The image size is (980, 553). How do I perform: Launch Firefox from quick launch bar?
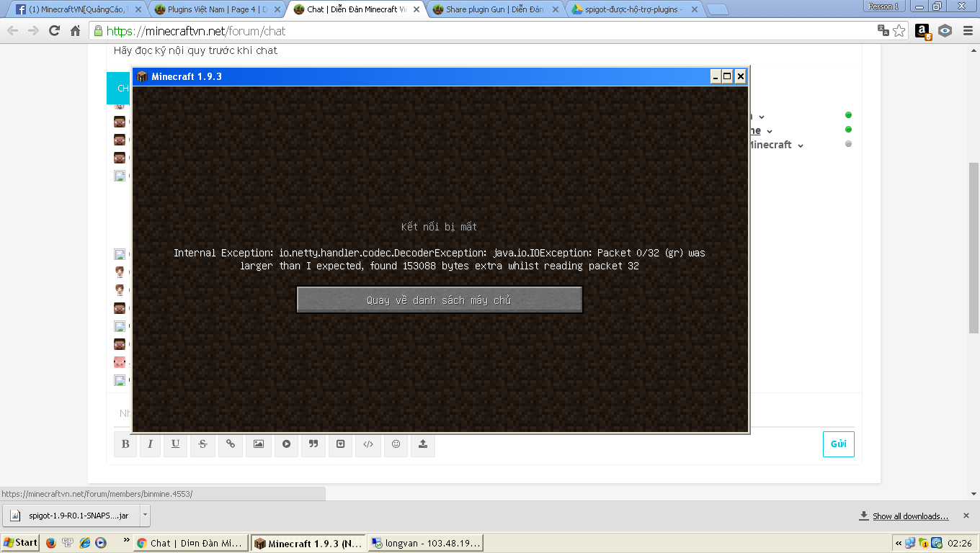(x=50, y=543)
